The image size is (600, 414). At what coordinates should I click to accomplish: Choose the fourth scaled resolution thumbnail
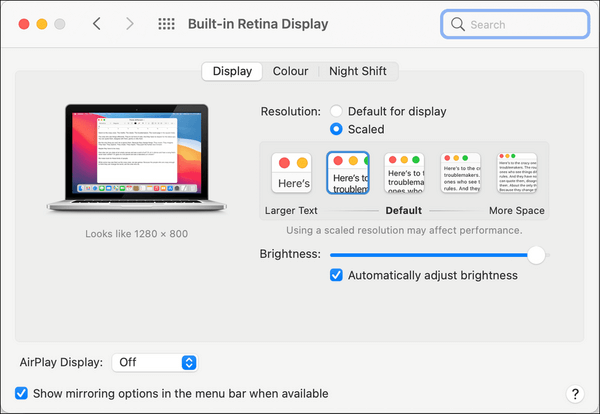(x=461, y=174)
